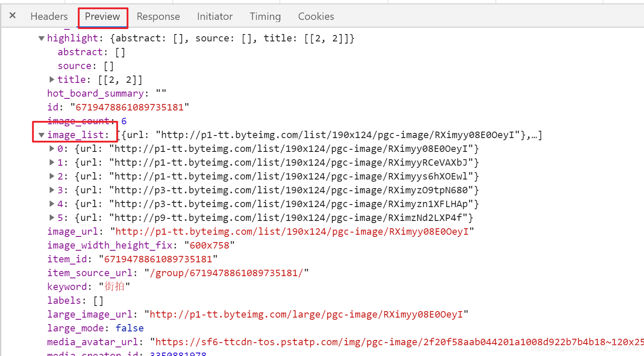644x356 pixels.
Task: Select the keyword value 街拍
Action: tap(114, 287)
